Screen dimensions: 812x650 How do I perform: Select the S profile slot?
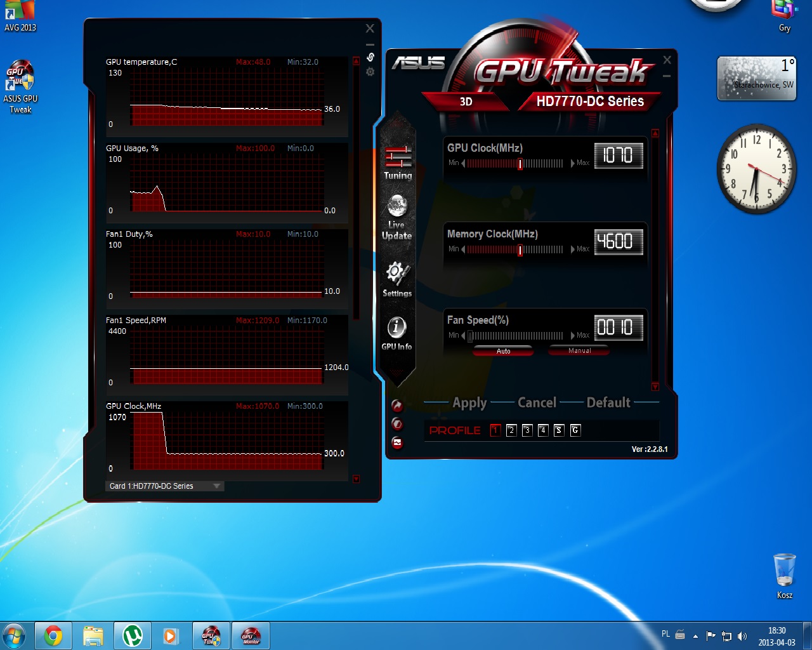[559, 430]
